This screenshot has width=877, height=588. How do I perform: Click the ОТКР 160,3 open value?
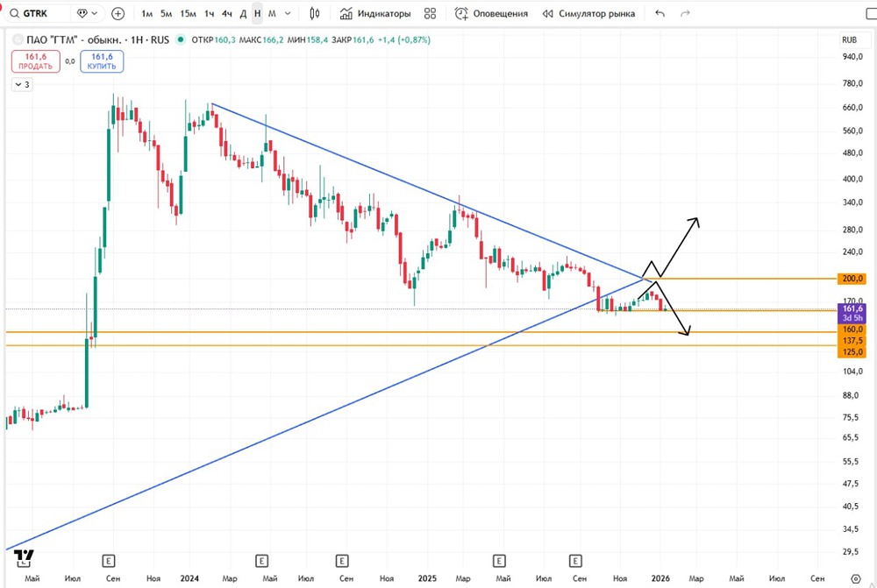(213, 39)
